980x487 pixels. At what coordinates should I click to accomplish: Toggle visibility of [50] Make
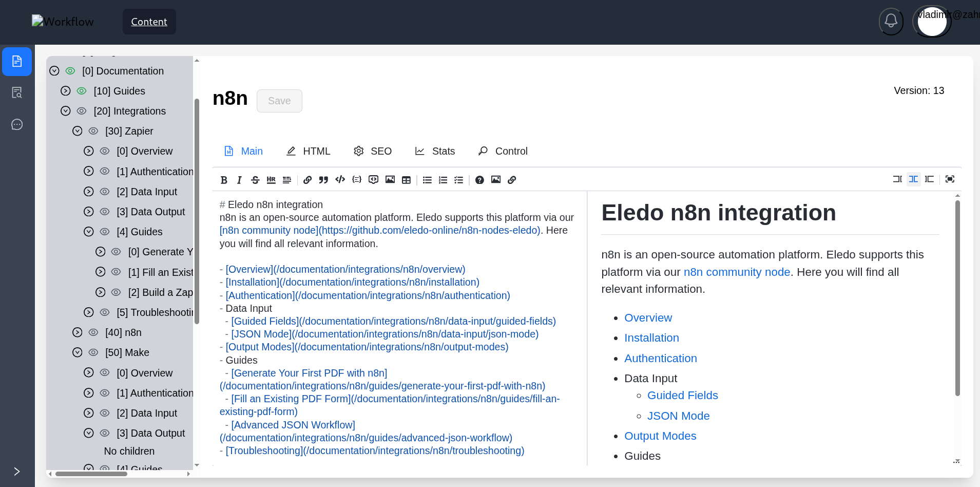click(93, 352)
